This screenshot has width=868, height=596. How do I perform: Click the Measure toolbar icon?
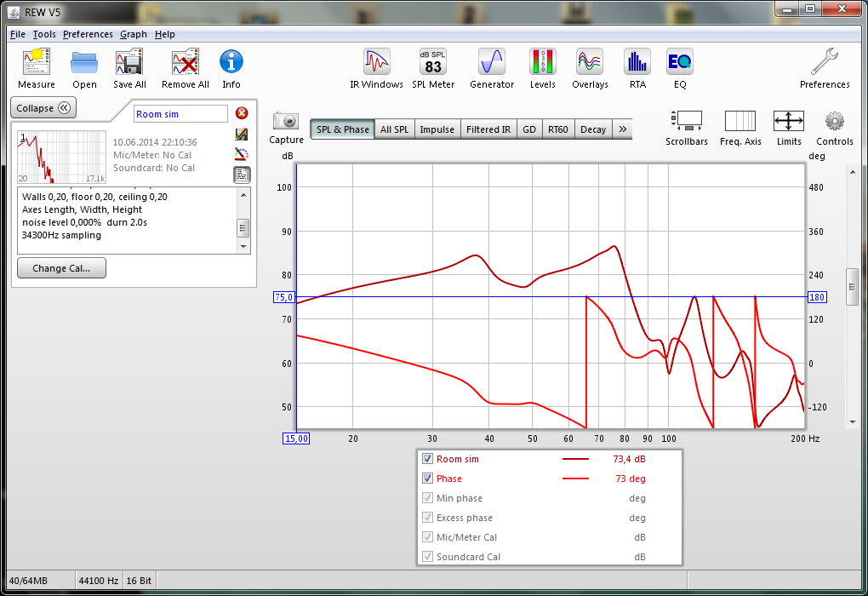coord(36,68)
